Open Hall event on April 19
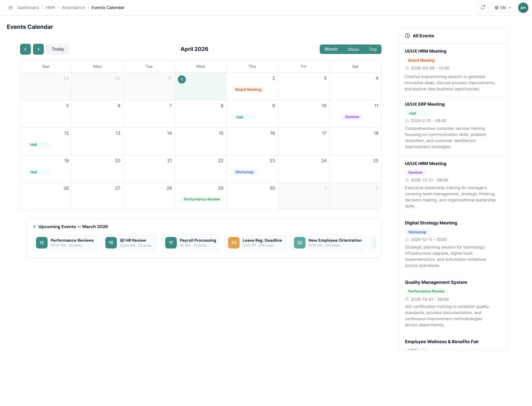The height and width of the screenshot is (406, 532). click(38, 172)
